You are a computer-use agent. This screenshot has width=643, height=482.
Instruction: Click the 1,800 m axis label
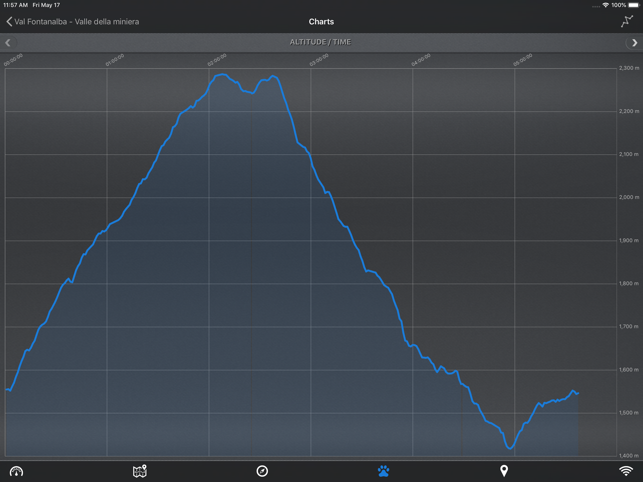coord(629,283)
